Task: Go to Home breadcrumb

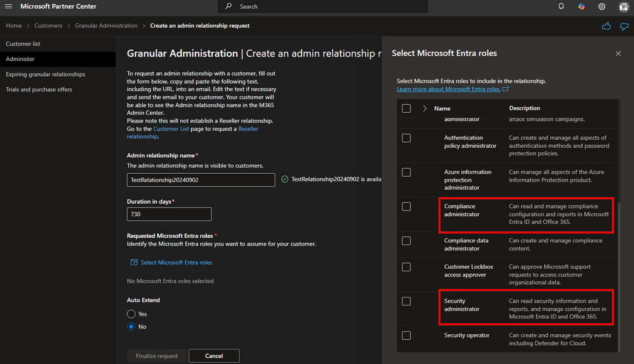Action: (x=14, y=25)
